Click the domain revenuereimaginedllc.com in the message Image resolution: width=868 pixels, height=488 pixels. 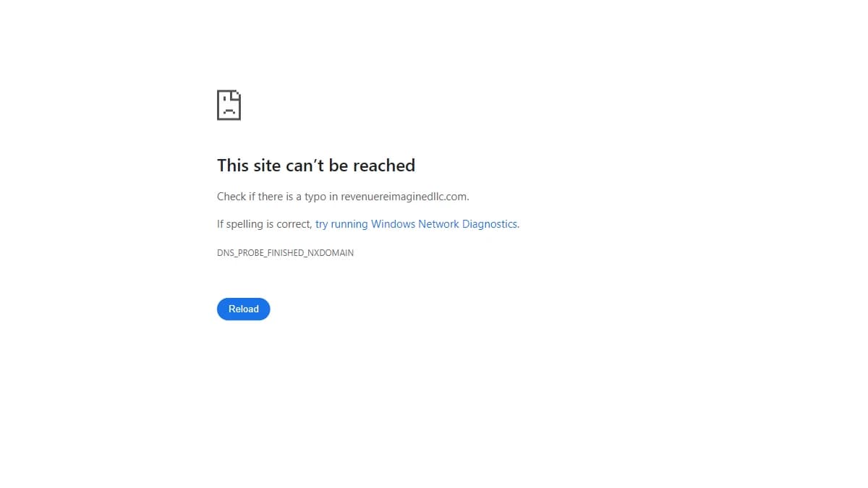click(404, 197)
